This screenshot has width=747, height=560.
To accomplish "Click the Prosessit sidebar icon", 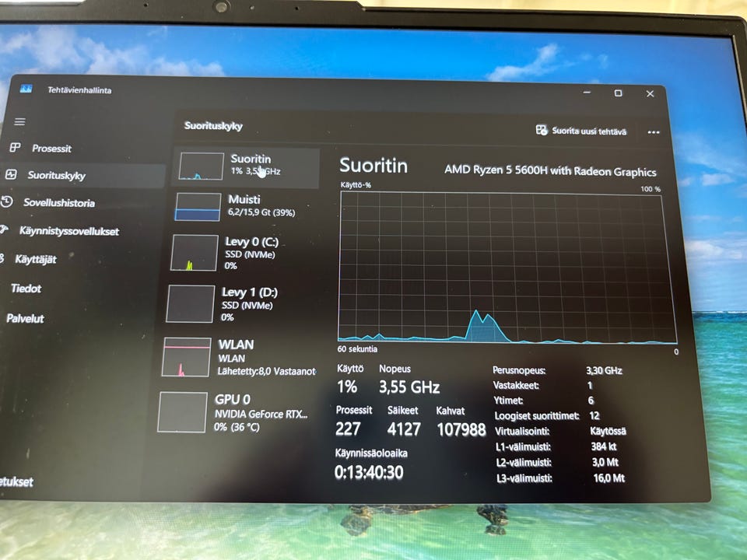I will [15, 148].
